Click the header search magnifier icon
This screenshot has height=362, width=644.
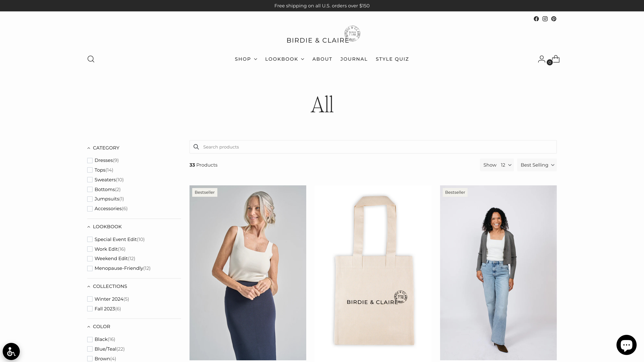pyautogui.click(x=91, y=59)
